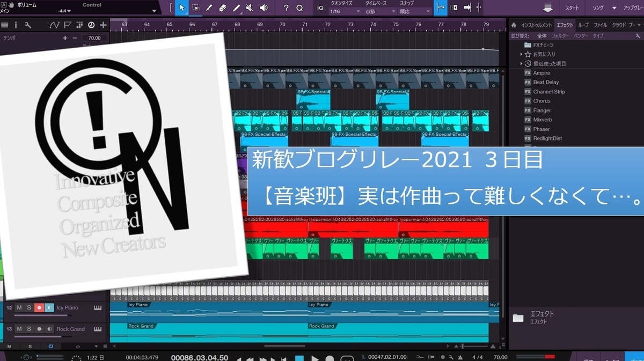Open the Song dropdown arrow

click(x=614, y=8)
